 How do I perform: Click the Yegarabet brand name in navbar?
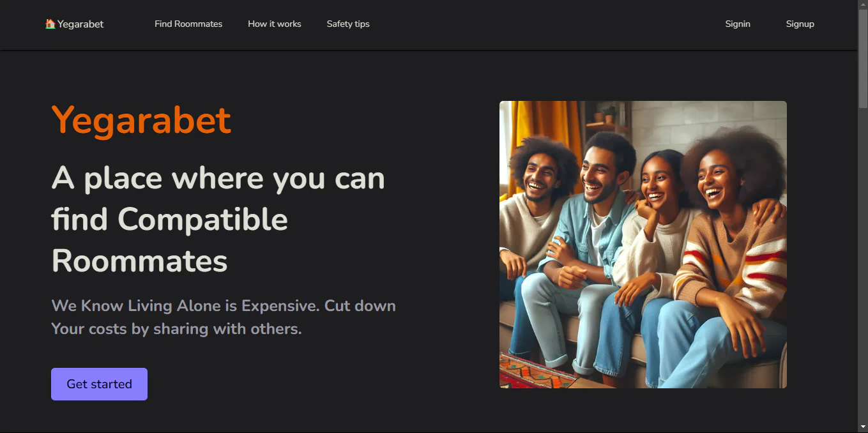(x=80, y=24)
